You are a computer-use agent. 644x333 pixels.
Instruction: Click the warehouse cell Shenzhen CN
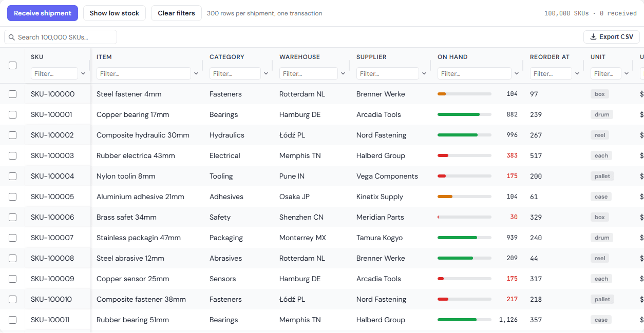[301, 217]
